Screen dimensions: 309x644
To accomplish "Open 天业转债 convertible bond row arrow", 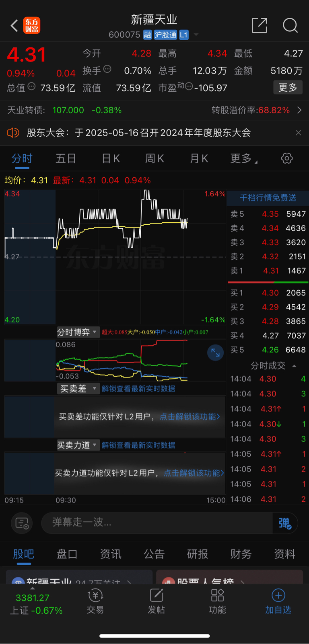I will [x=299, y=110].
